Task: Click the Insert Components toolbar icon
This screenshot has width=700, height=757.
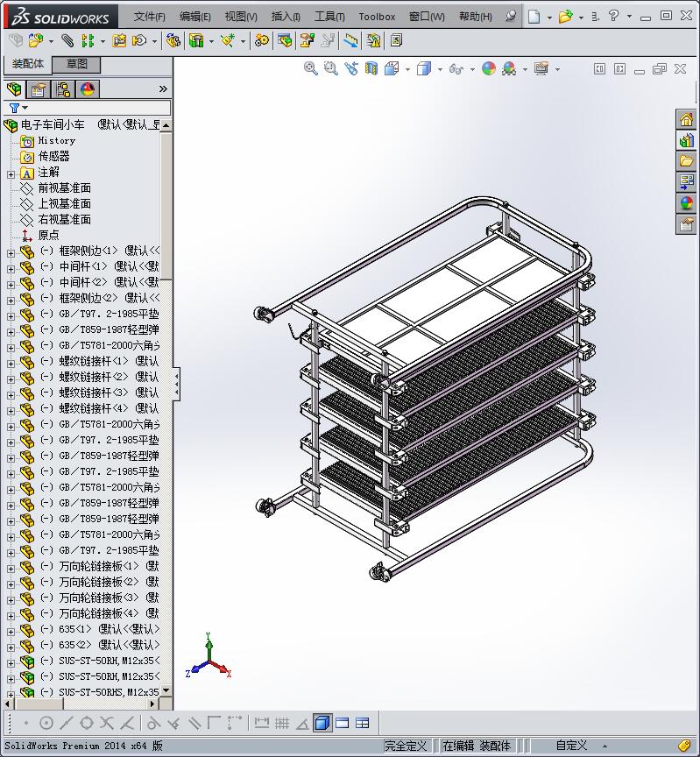Action: tap(35, 41)
